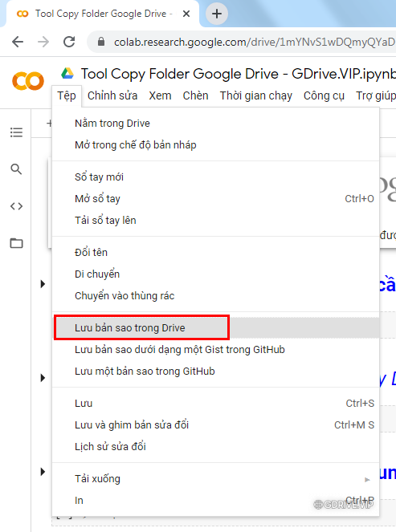Click the Colab logo icon

pyautogui.click(x=28, y=81)
